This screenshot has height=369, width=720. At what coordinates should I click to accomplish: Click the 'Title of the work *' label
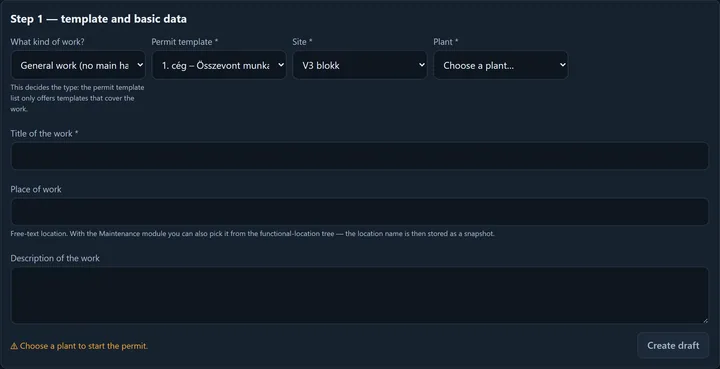tap(44, 134)
